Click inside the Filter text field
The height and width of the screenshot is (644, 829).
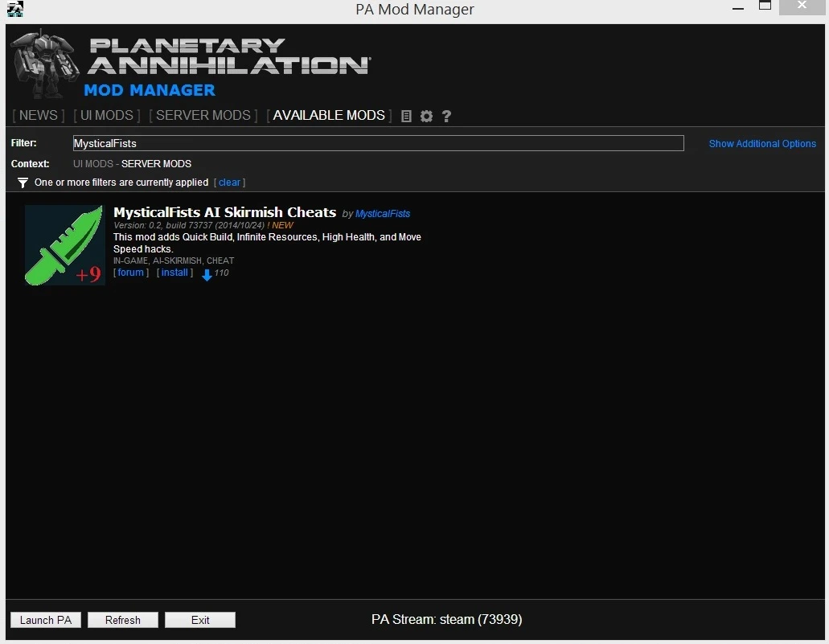pos(378,143)
